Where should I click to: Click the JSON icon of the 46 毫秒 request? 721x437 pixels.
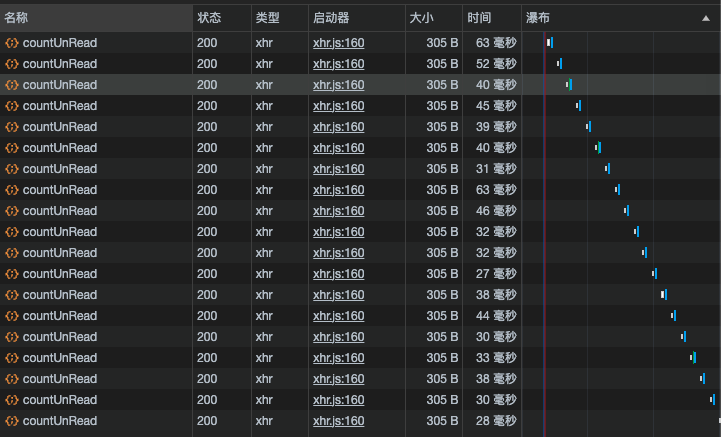[x=11, y=211]
